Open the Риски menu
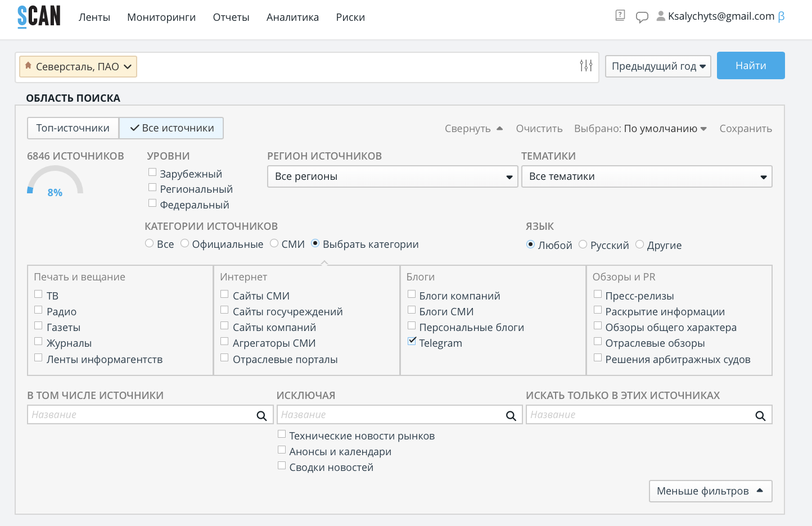Screen dimensions: 812x526 (350, 17)
